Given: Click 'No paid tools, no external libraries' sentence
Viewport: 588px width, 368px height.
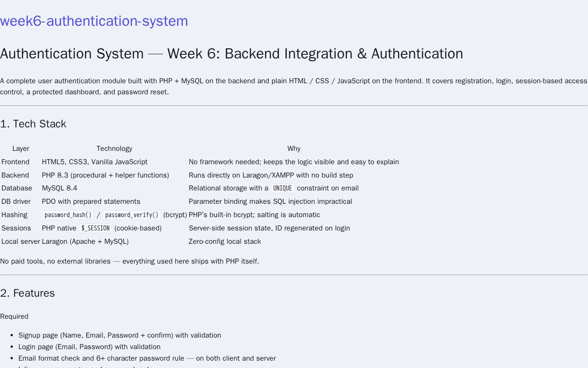Looking at the screenshot, I should [130, 261].
